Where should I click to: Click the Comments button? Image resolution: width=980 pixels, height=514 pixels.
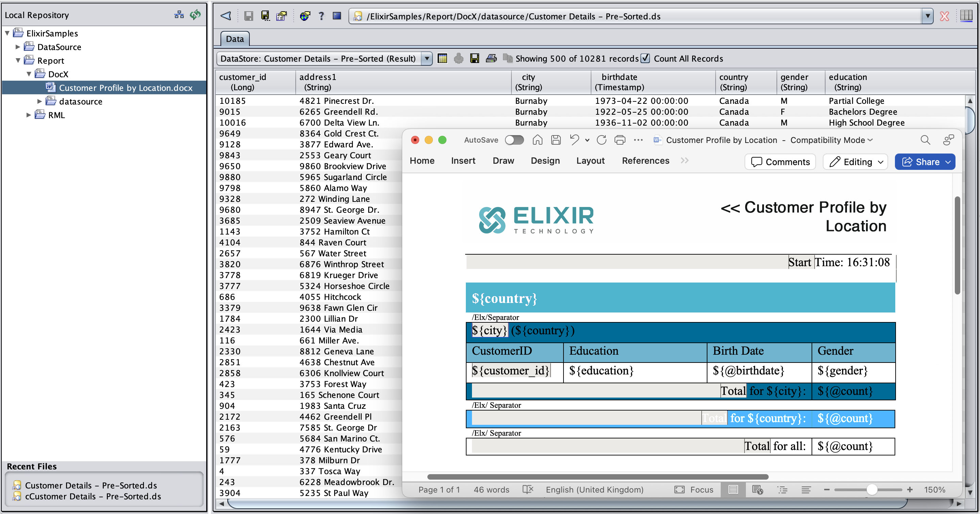780,162
